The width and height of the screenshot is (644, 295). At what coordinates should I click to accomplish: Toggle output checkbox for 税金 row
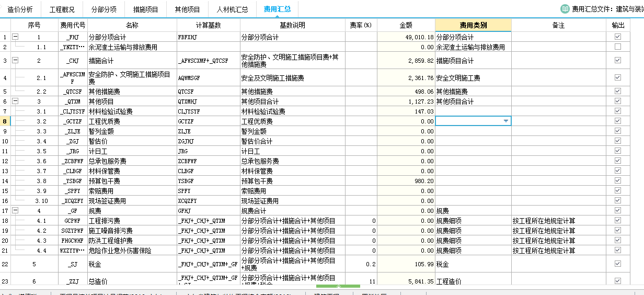pos(618,264)
